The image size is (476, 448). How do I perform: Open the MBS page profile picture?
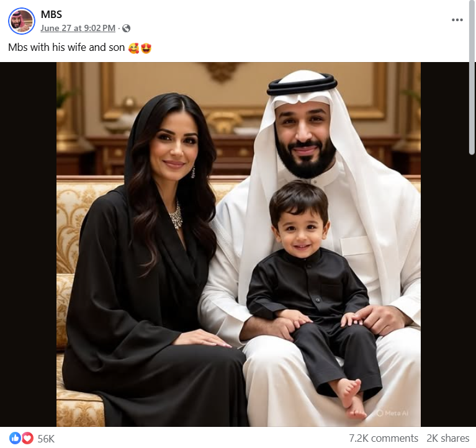(x=22, y=21)
